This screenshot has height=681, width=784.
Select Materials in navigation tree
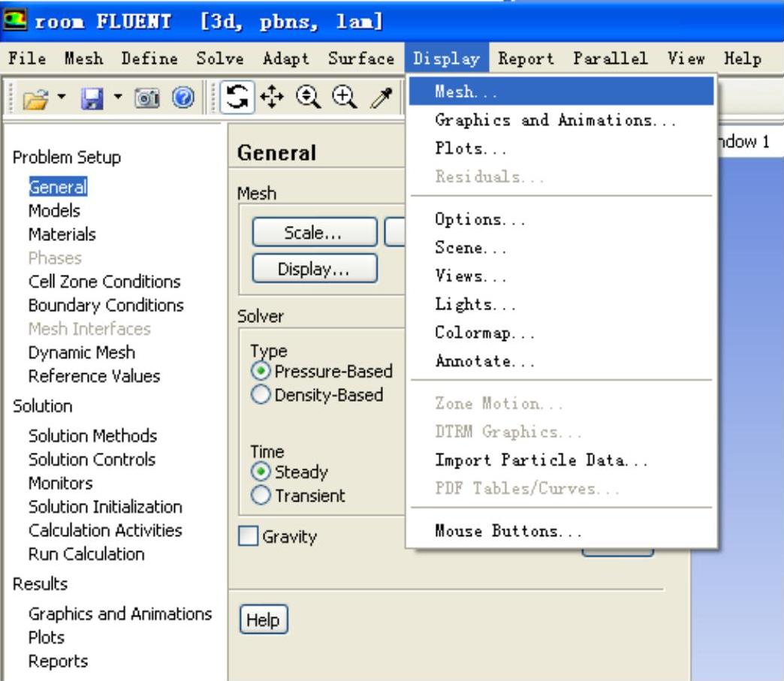[x=62, y=234]
